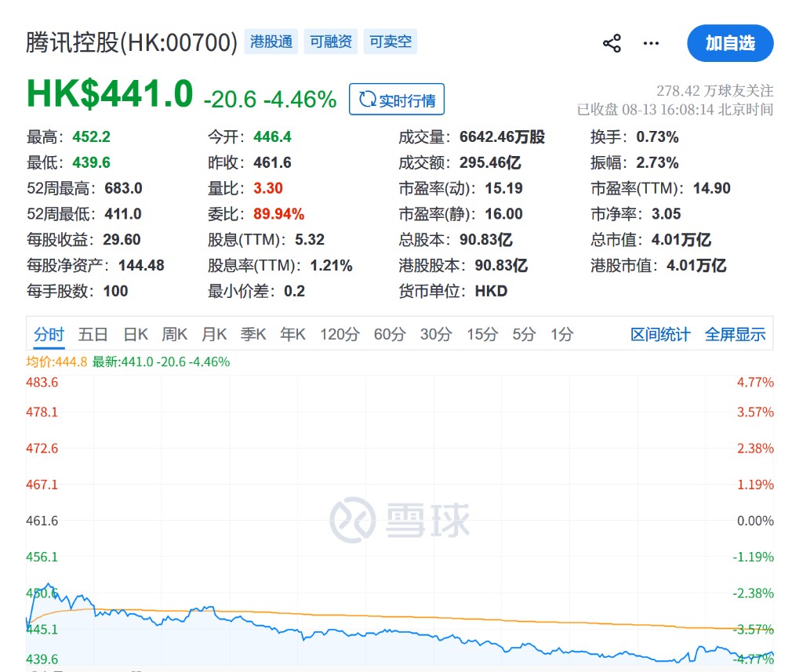Click the 461.6 price axis label
This screenshot has width=803, height=672.
pos(42,521)
